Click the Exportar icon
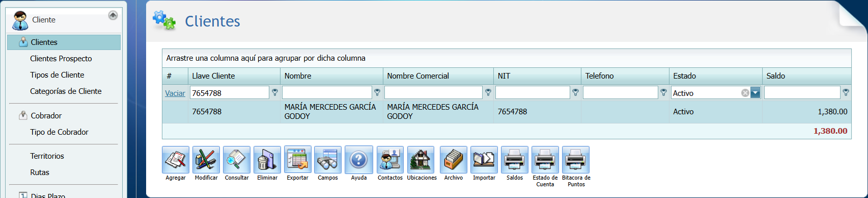This screenshot has width=868, height=198. (x=298, y=160)
